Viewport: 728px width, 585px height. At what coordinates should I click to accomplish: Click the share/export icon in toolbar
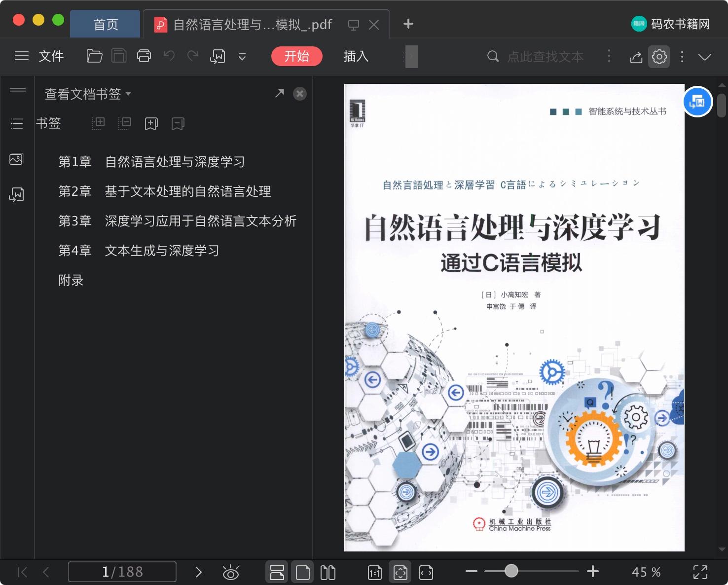(x=636, y=57)
